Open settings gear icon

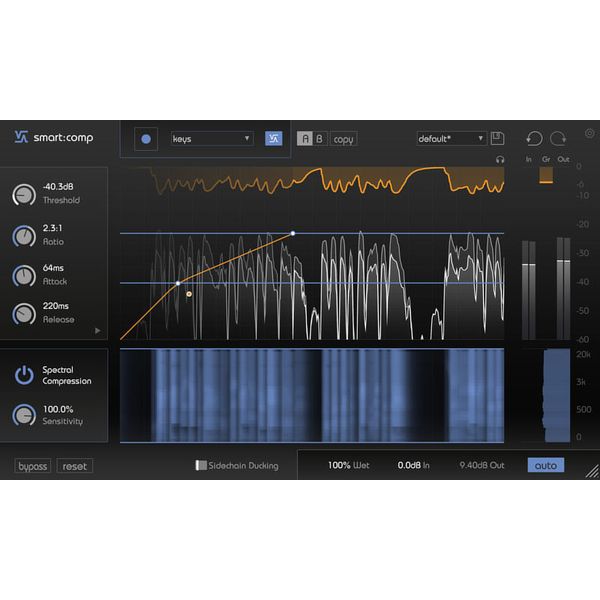pyautogui.click(x=590, y=133)
